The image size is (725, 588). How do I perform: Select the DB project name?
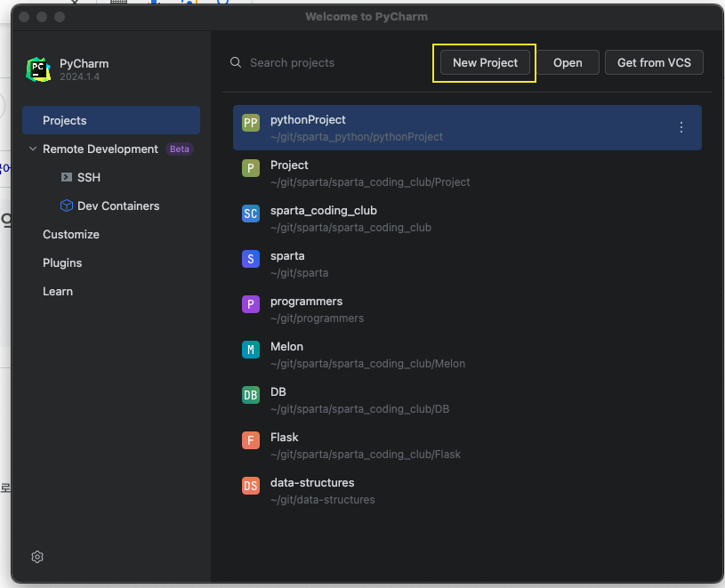[278, 391]
